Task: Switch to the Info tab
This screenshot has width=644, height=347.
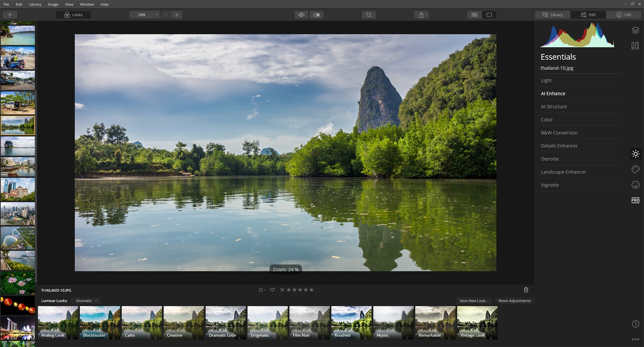Action: [623, 15]
